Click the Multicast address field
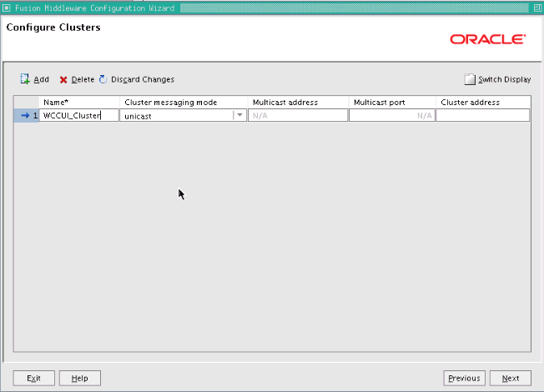This screenshot has width=544, height=392. pyautogui.click(x=298, y=115)
